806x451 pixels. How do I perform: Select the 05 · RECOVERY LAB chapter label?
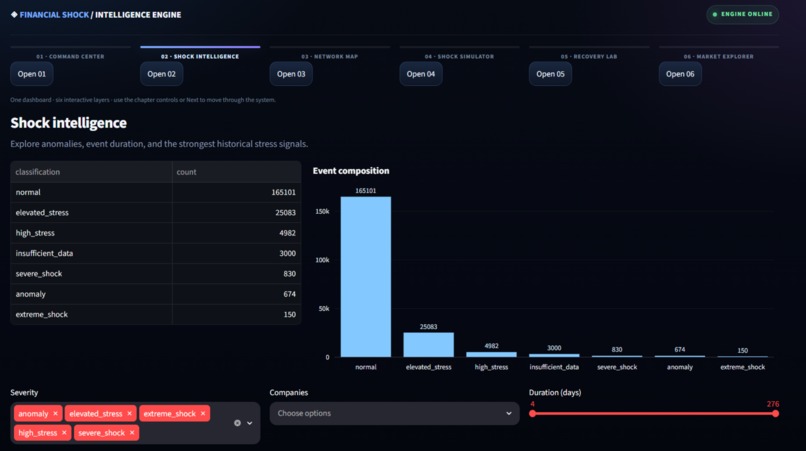(x=589, y=57)
